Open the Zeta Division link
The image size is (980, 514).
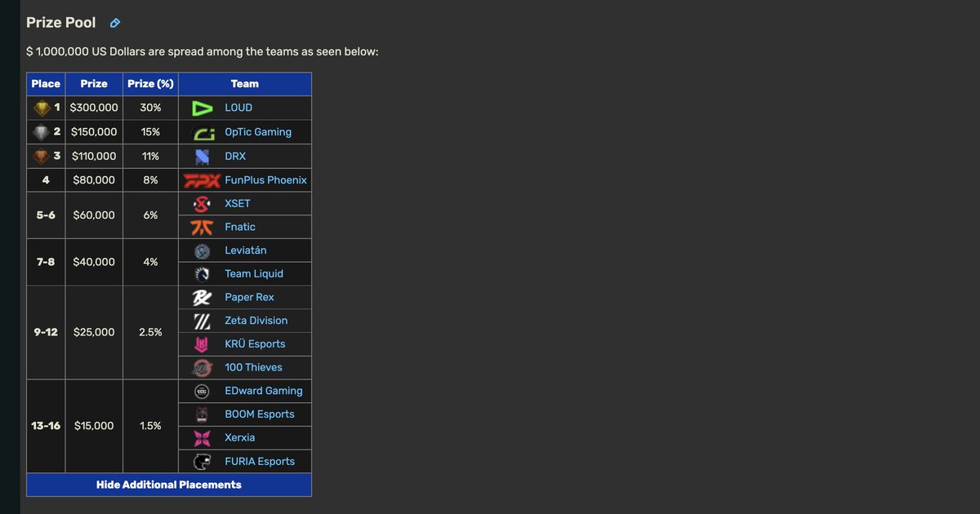point(256,321)
